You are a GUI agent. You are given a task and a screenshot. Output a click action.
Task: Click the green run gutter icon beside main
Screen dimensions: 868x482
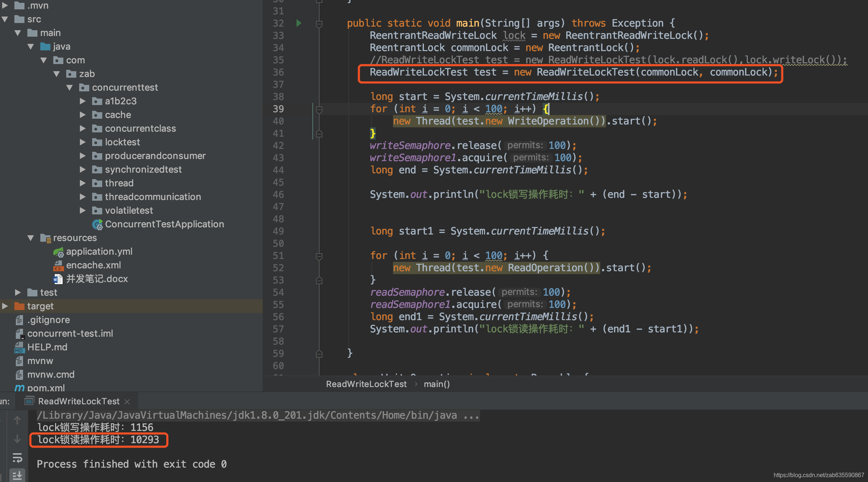click(x=299, y=23)
